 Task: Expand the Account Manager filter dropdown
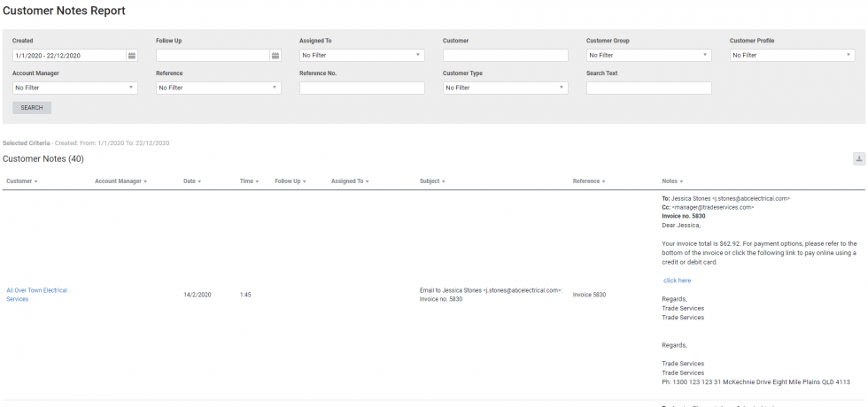coord(75,88)
